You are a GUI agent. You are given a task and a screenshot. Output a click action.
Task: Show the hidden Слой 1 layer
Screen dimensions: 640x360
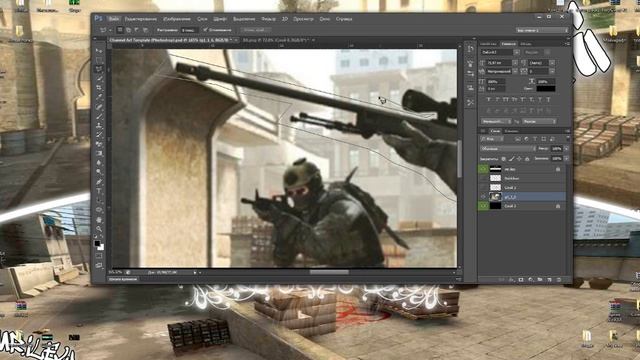point(483,187)
